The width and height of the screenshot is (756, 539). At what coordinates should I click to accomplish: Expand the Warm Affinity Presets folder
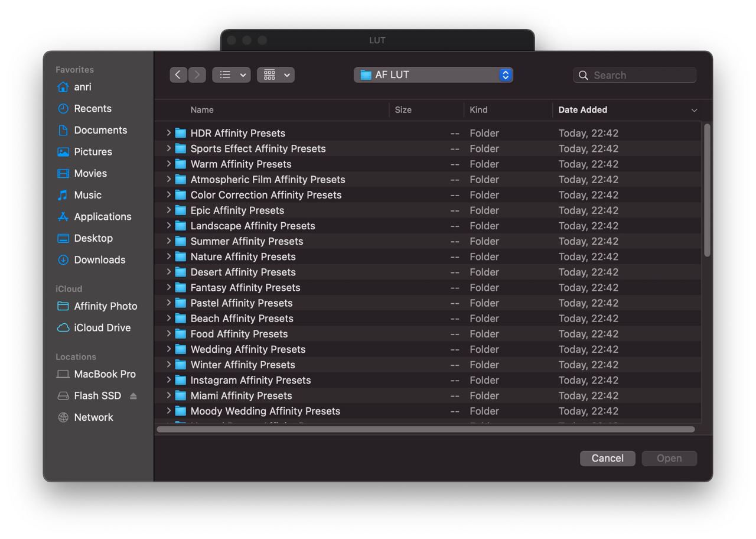pos(169,164)
